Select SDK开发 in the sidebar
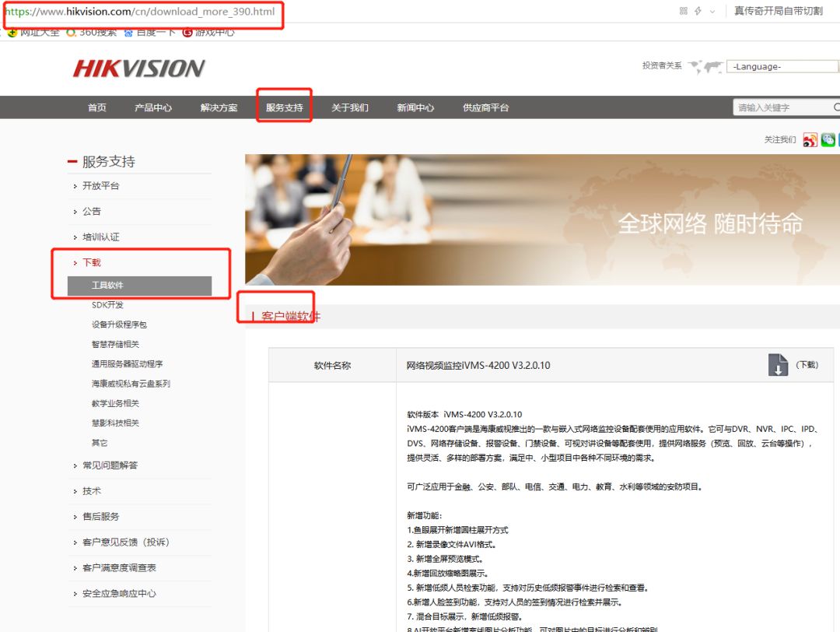 point(107,305)
